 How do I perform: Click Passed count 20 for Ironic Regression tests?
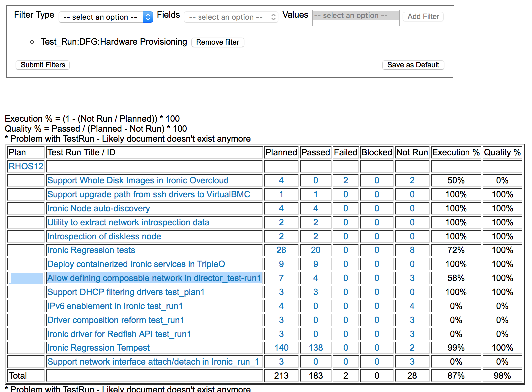tap(316, 250)
